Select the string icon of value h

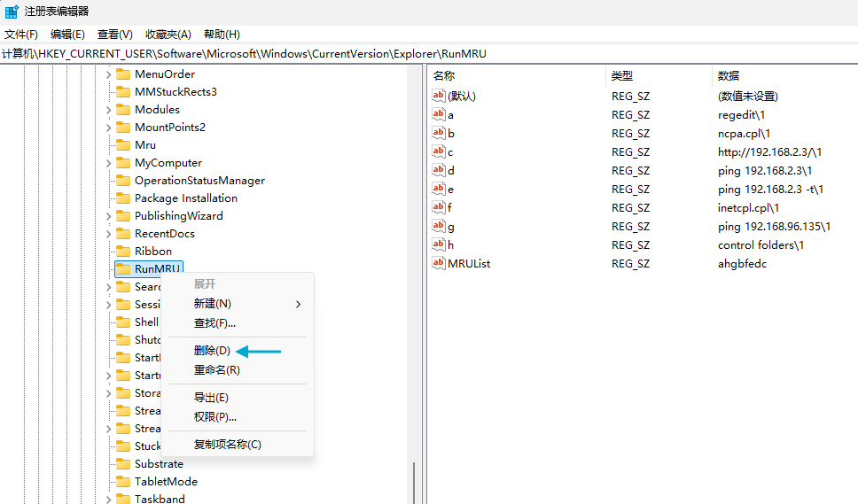(438, 244)
